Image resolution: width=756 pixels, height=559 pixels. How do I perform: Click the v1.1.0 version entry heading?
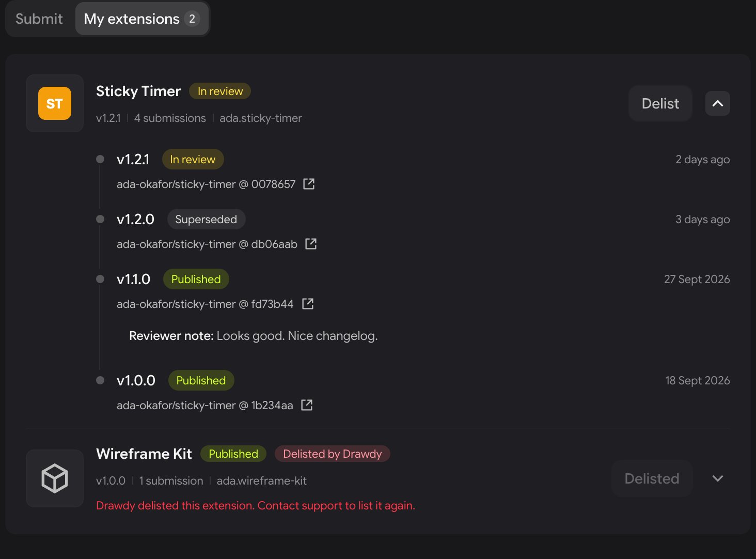(x=133, y=279)
